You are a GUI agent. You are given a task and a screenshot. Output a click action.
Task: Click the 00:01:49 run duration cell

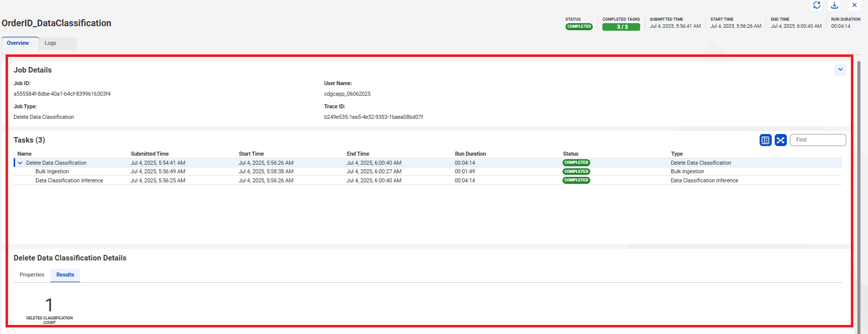465,171
